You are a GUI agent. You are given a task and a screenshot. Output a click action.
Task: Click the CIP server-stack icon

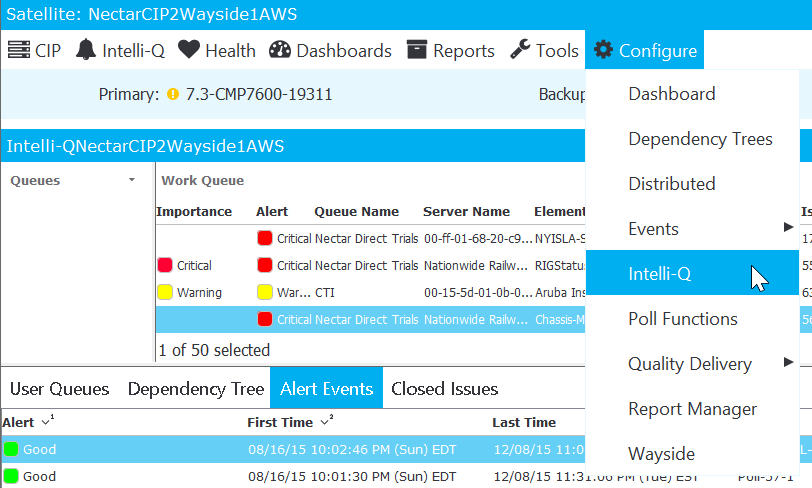[x=19, y=50]
